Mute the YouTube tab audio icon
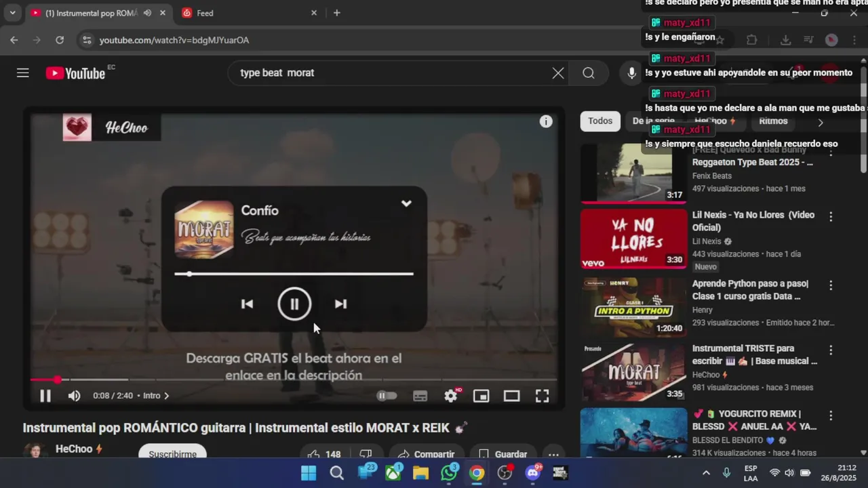 pyautogui.click(x=147, y=13)
